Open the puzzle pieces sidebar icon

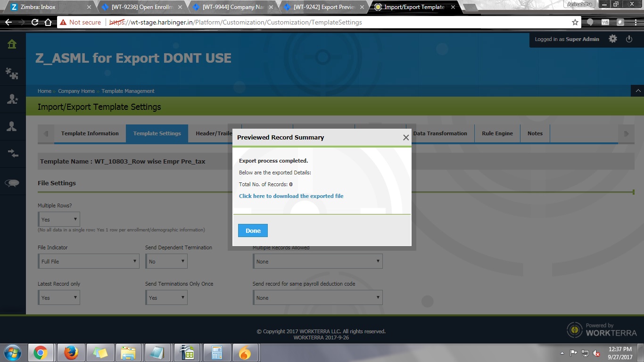click(x=12, y=73)
